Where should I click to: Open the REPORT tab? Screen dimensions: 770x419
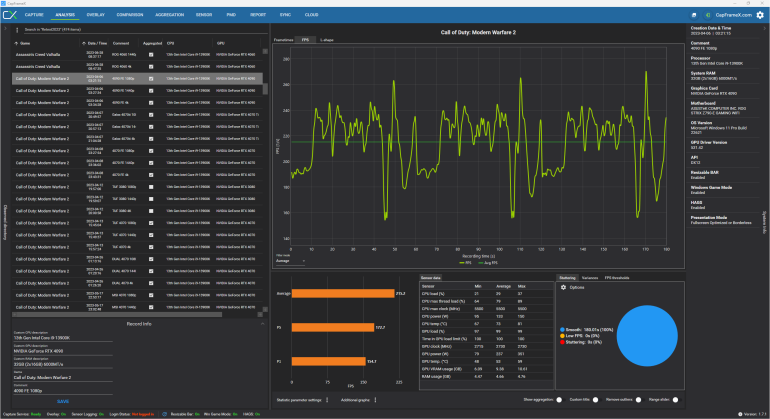point(258,15)
